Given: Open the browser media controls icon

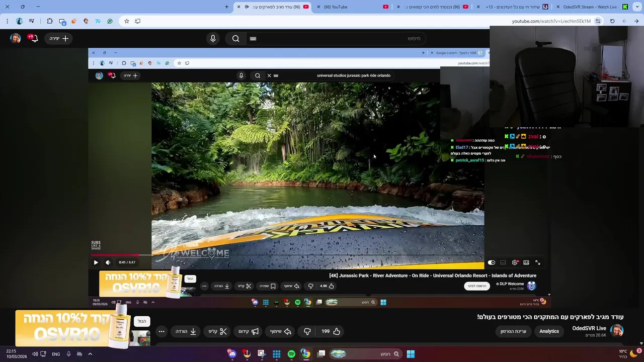Looking at the screenshot, I should point(32,21).
